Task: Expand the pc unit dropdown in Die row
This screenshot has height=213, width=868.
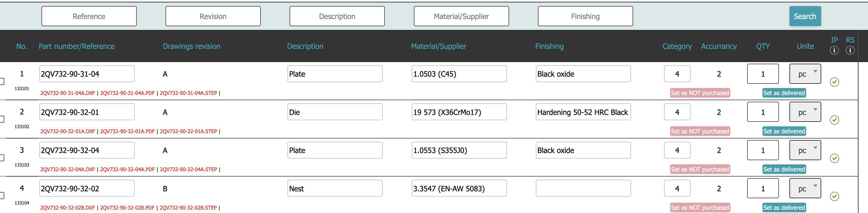Action: (805, 112)
